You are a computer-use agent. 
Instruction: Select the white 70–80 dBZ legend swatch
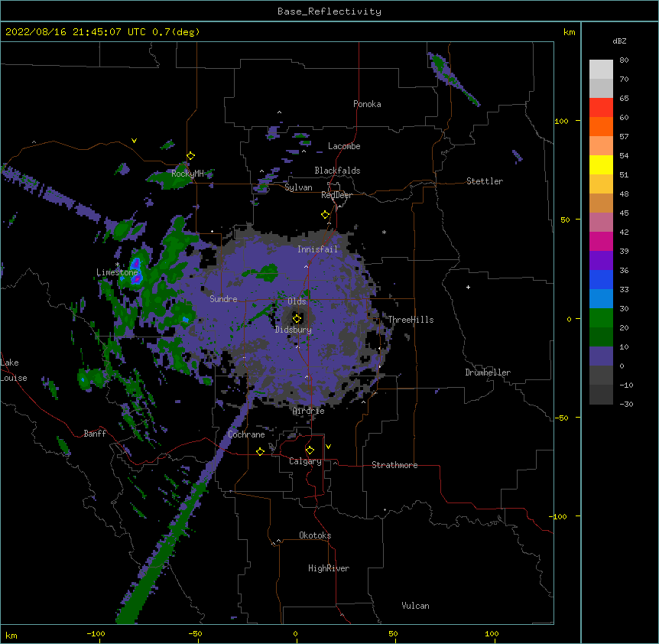(x=601, y=70)
